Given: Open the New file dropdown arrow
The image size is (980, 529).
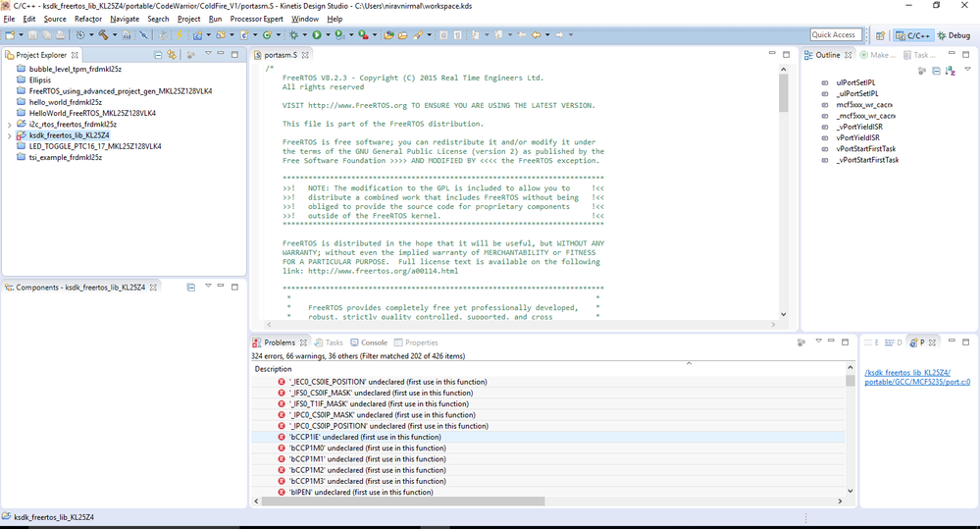Looking at the screenshot, I should (x=21, y=35).
